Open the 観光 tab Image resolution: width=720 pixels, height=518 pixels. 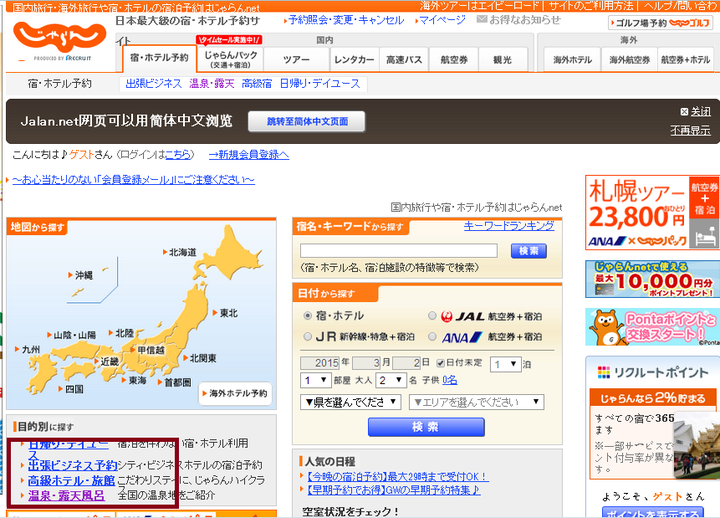[502, 60]
